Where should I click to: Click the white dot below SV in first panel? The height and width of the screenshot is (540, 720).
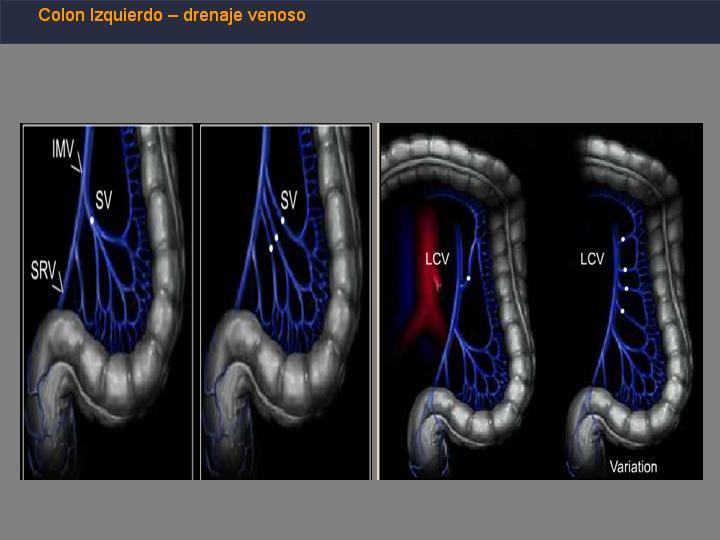[x=92, y=221]
